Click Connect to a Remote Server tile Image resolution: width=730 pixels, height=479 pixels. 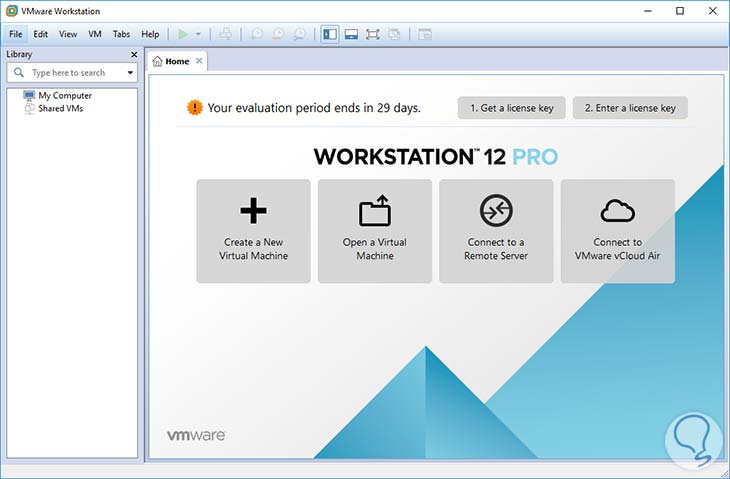click(496, 231)
